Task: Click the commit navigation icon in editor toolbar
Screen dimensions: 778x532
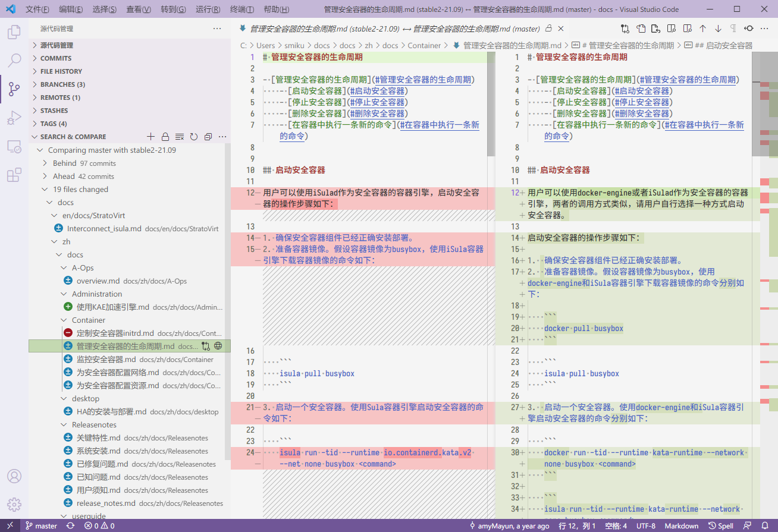Action: click(749, 29)
